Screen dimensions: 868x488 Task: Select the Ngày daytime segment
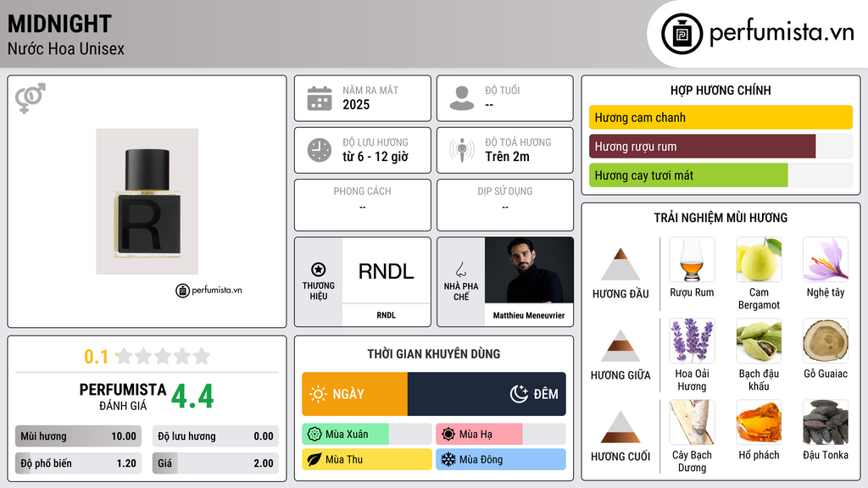tap(355, 394)
